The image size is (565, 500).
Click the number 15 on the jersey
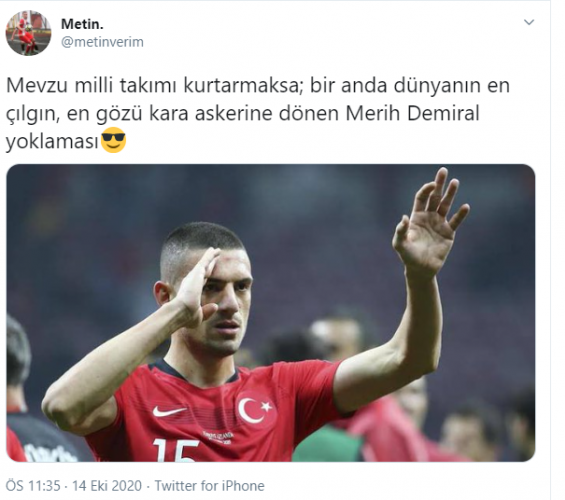tap(176, 450)
